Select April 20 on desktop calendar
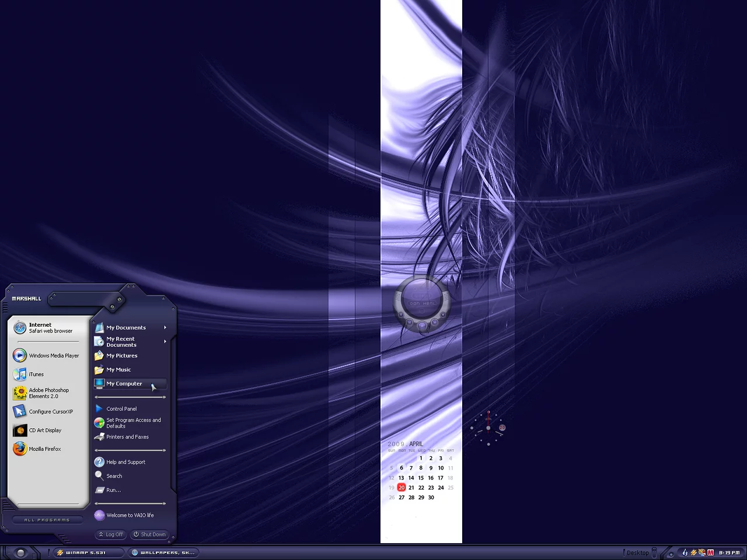The width and height of the screenshot is (747, 560). (401, 488)
